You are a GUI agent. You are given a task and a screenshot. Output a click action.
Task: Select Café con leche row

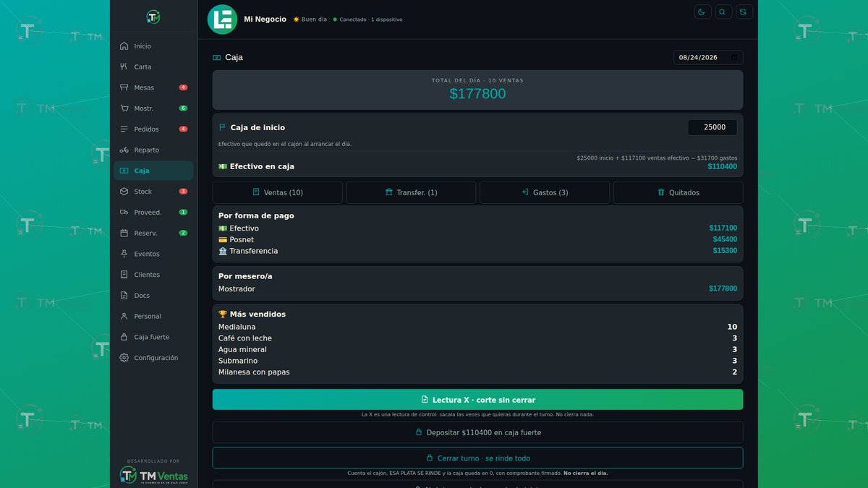[477, 338]
